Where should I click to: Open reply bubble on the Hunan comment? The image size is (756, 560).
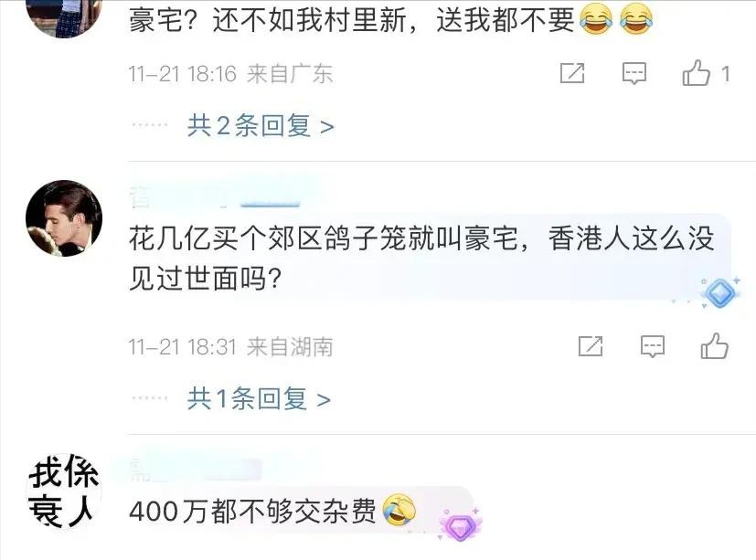click(653, 346)
